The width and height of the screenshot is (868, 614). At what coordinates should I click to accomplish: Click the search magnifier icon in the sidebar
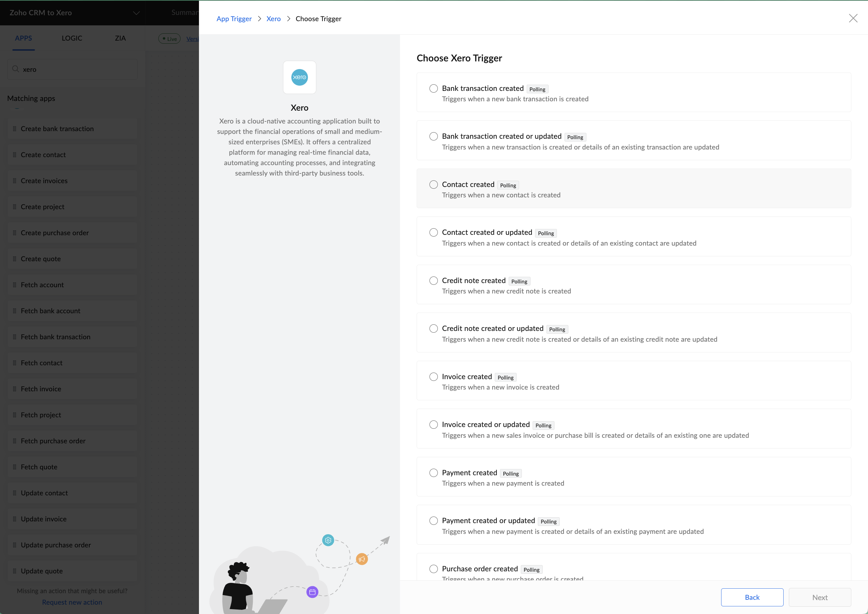pyautogui.click(x=15, y=69)
